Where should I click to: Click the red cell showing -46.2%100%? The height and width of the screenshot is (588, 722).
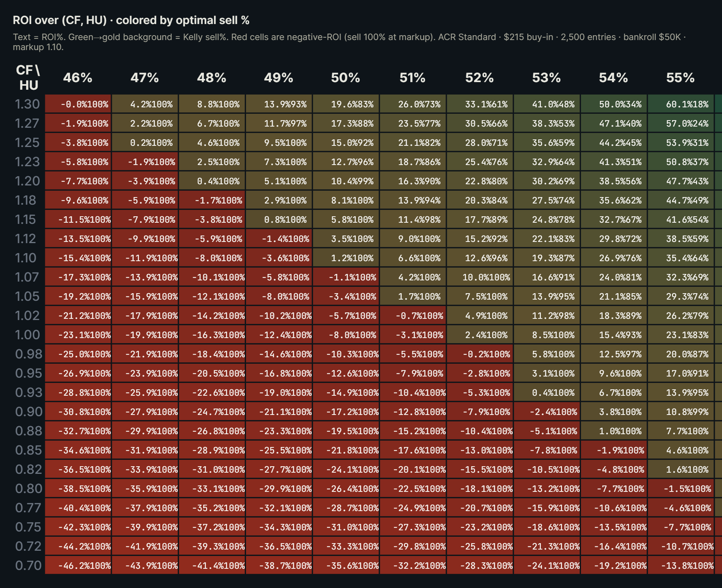pyautogui.click(x=78, y=566)
